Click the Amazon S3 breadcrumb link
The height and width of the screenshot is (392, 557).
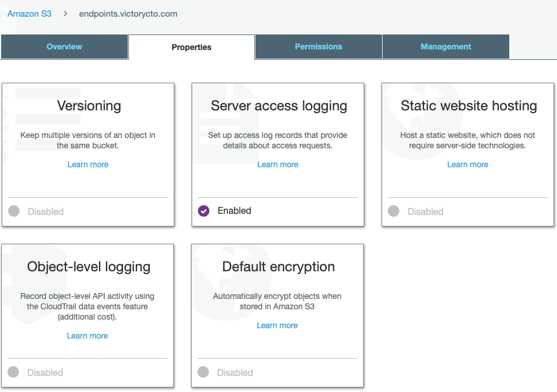[29, 13]
